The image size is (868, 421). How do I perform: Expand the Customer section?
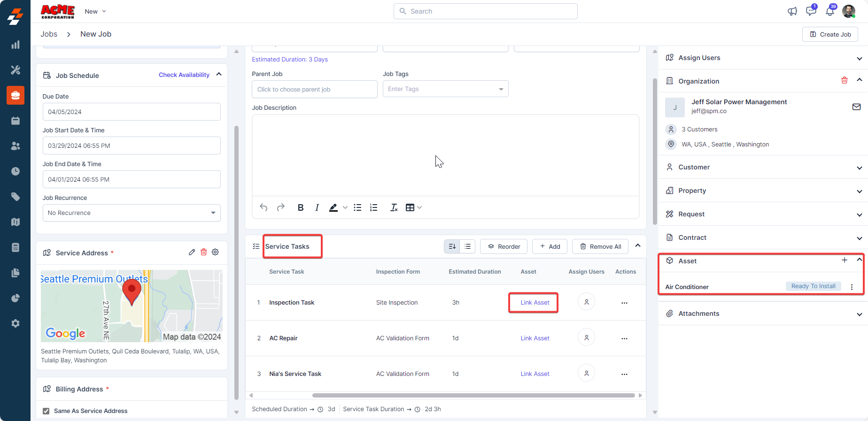pos(859,168)
